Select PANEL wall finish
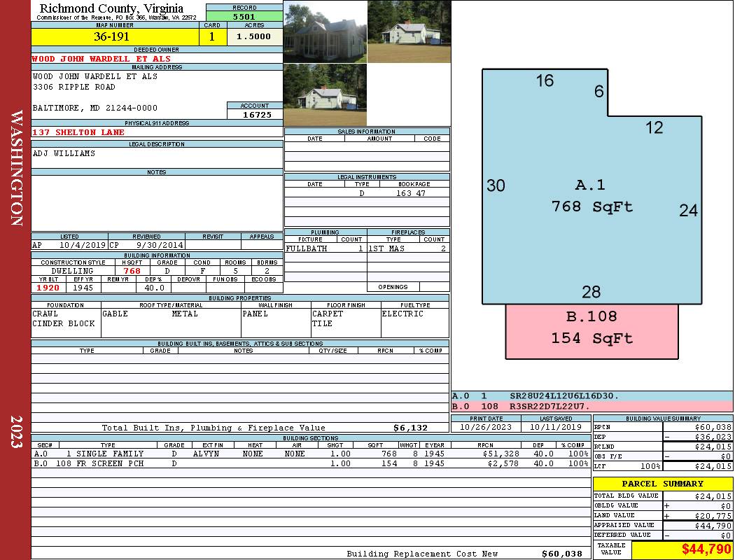735x560 pixels. click(255, 314)
